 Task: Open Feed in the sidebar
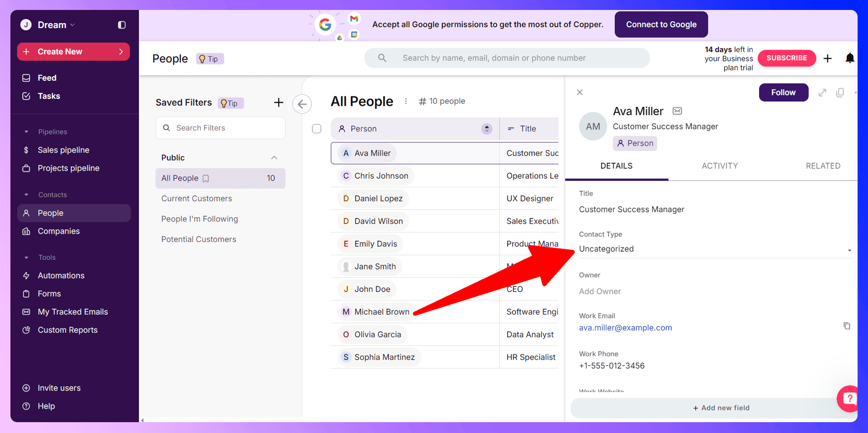[x=47, y=78]
